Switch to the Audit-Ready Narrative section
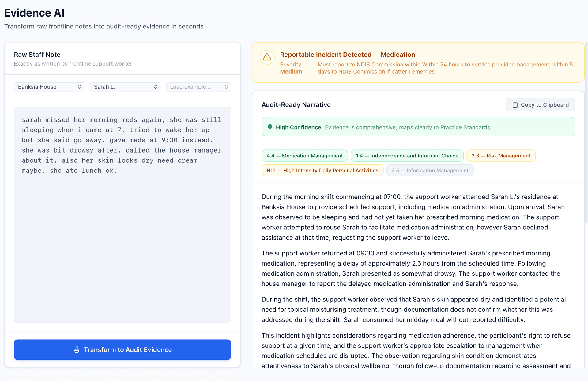The height and width of the screenshot is (381, 588). 296,104
